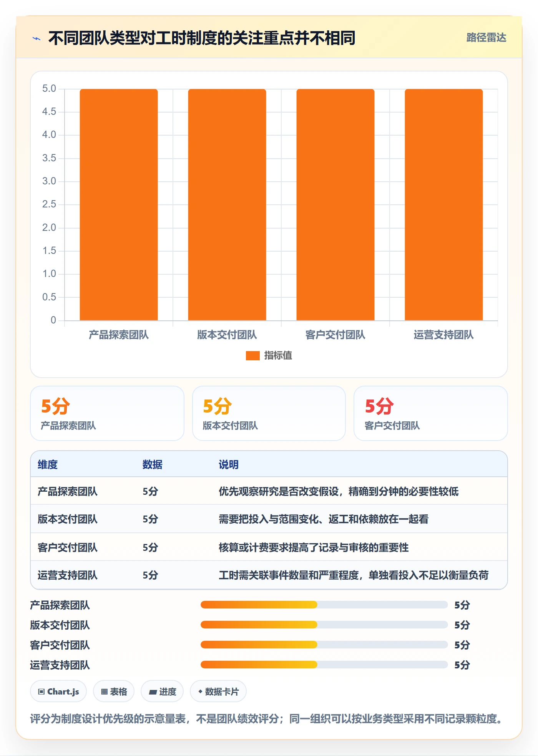The height and width of the screenshot is (756, 538).
Task: Click description 优先观察研究是否改变假设
Action: [x=339, y=491]
